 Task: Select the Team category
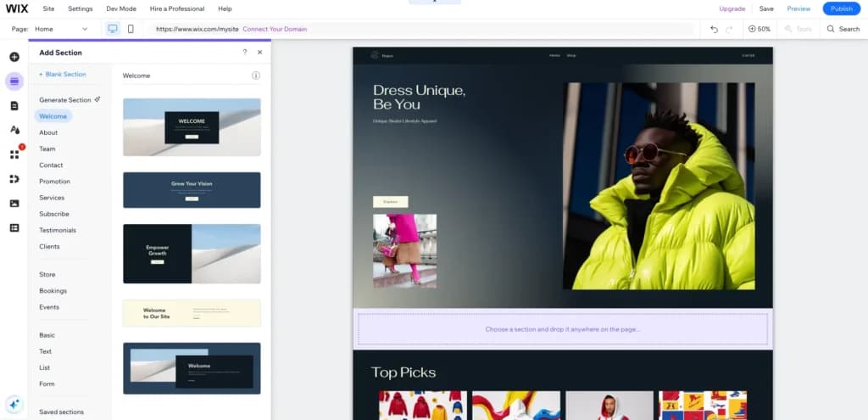47,148
